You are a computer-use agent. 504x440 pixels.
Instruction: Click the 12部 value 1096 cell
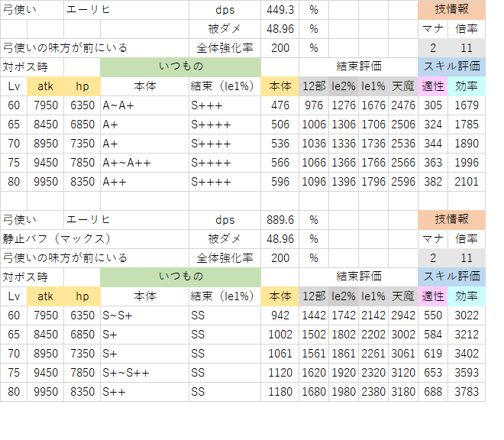[313, 182]
